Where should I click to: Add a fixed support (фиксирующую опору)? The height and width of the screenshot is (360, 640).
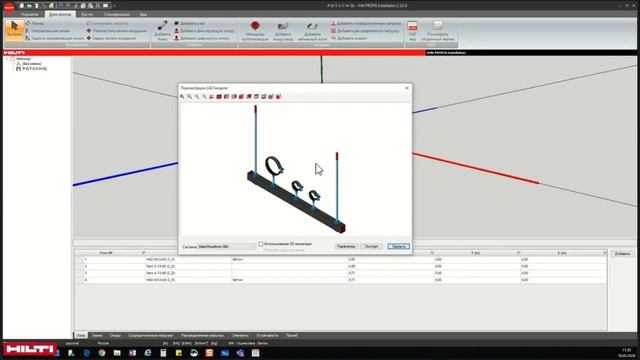(x=204, y=31)
